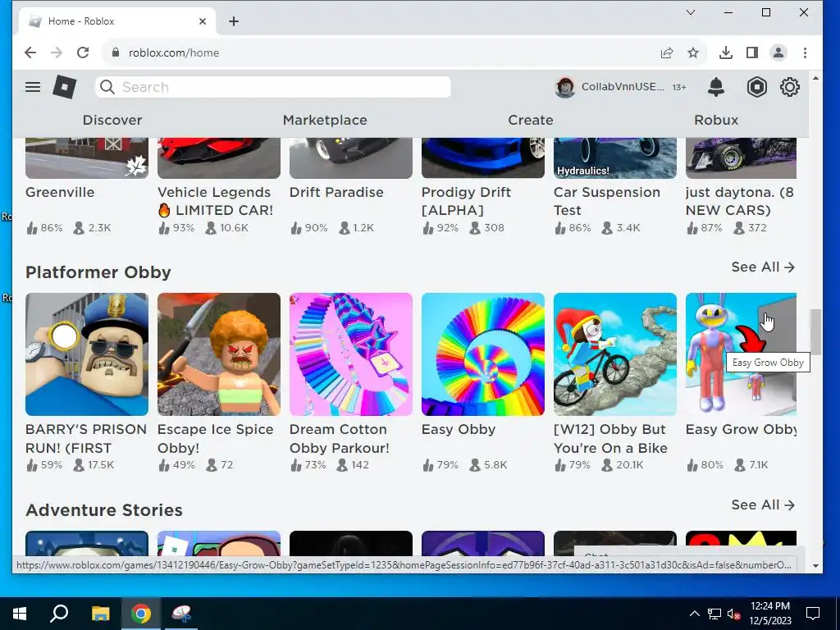840x630 pixels.
Task: Open Obby But You're On a Bike thumbnail
Action: (x=615, y=354)
